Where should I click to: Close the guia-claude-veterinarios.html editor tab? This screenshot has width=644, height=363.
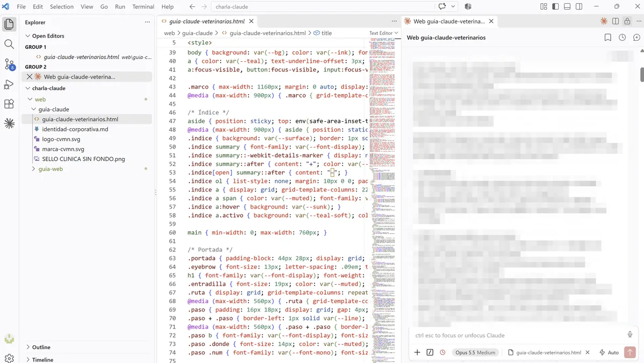(x=251, y=21)
